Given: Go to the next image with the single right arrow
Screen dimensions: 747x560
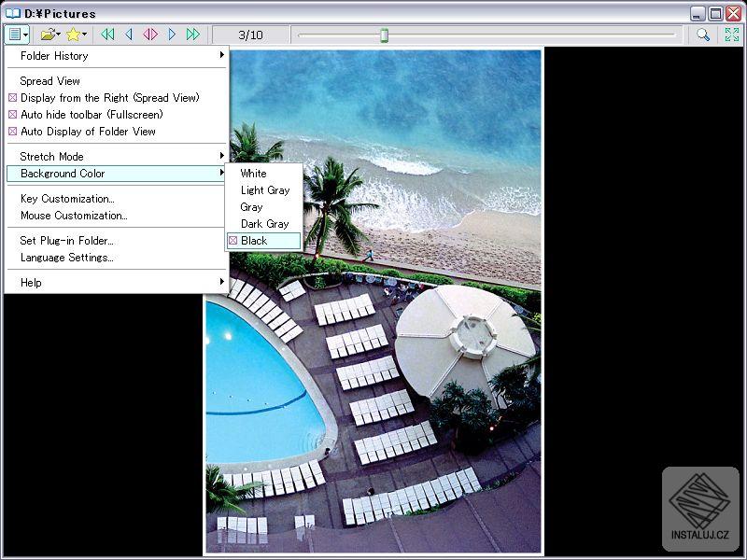Looking at the screenshot, I should point(172,35).
